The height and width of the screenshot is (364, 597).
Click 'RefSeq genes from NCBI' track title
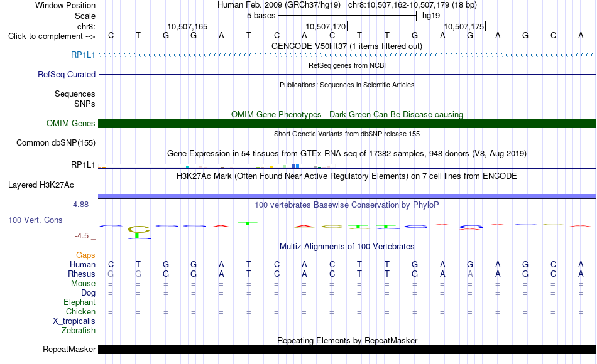click(x=348, y=65)
